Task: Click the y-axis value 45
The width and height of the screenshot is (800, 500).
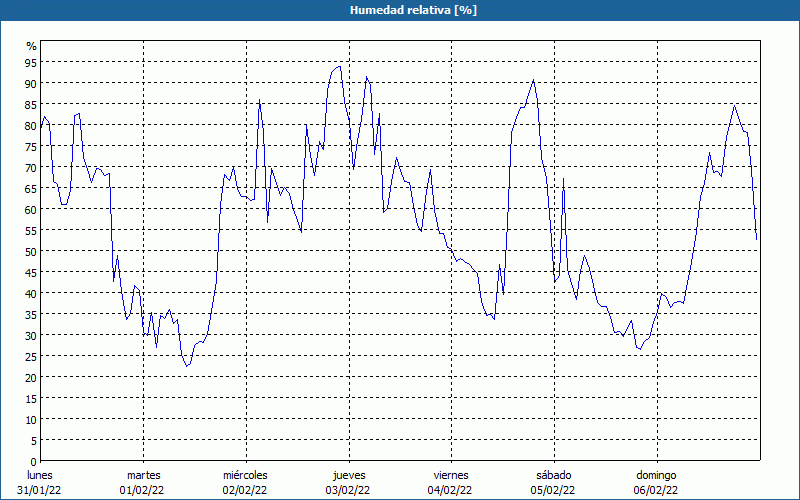Action: [31, 272]
